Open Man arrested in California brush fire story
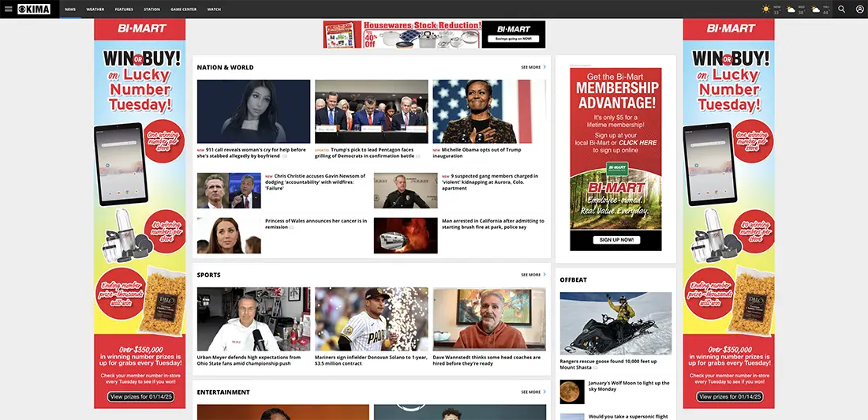This screenshot has height=420, width=868. point(492,224)
